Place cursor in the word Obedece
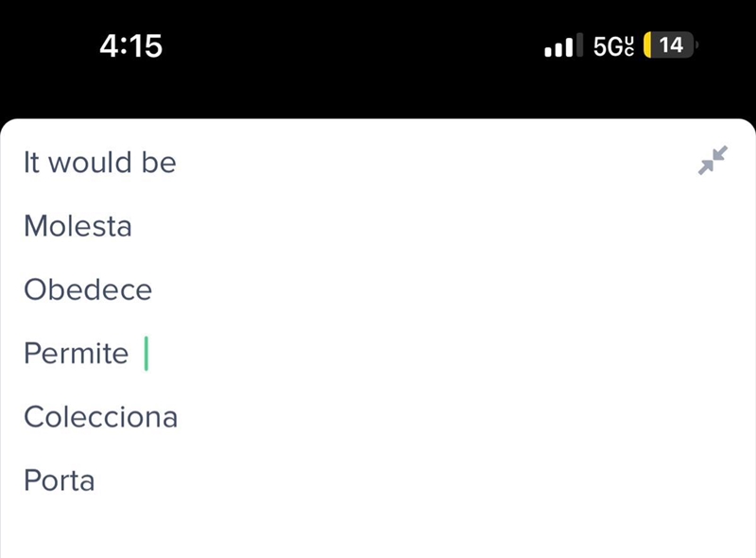Screen dimensions: 756x558 (88, 289)
